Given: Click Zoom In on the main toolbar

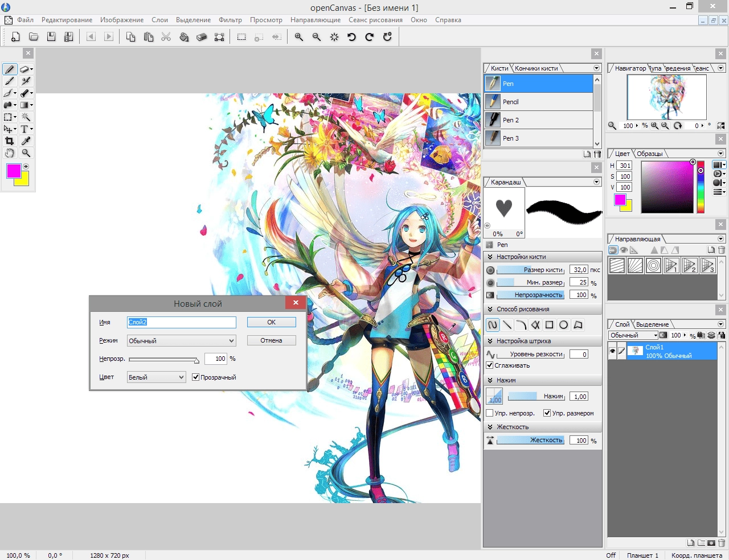Looking at the screenshot, I should [299, 37].
